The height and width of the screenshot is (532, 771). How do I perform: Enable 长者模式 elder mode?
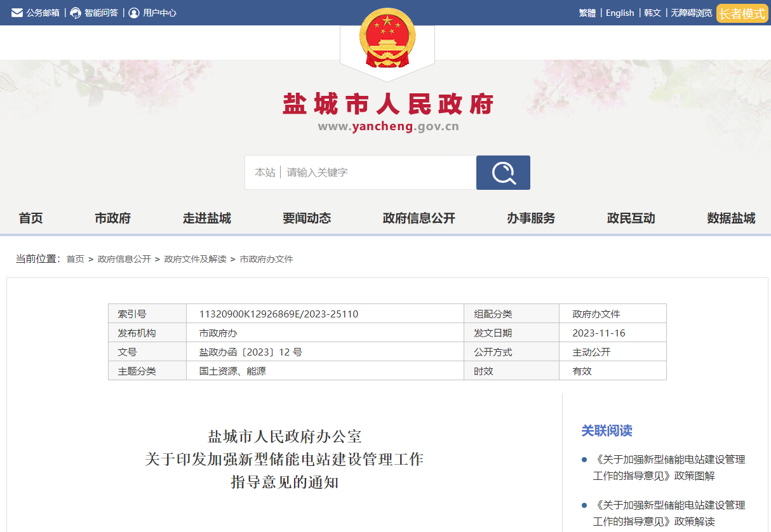[x=742, y=13]
